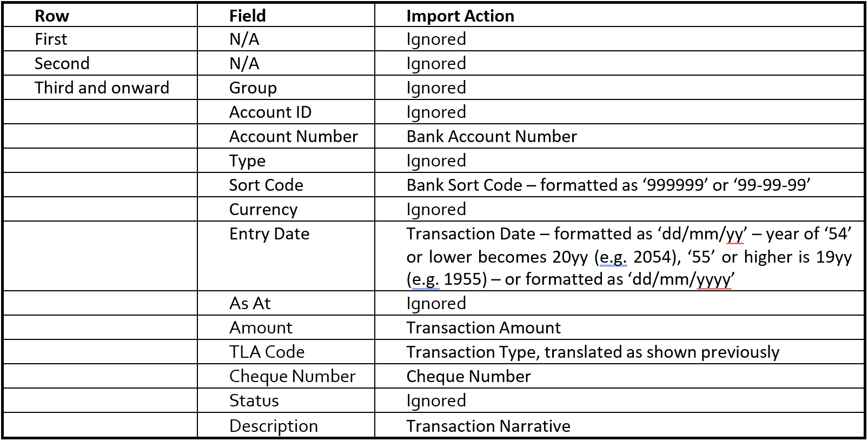868x441 pixels.
Task: Select the "Second" row cell
Action: (62, 64)
